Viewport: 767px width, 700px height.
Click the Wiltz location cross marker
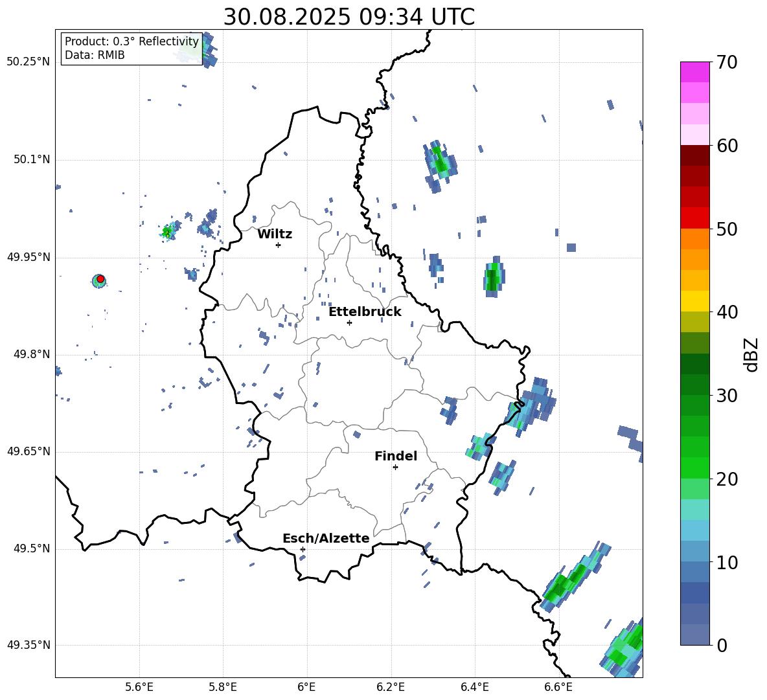pos(278,245)
